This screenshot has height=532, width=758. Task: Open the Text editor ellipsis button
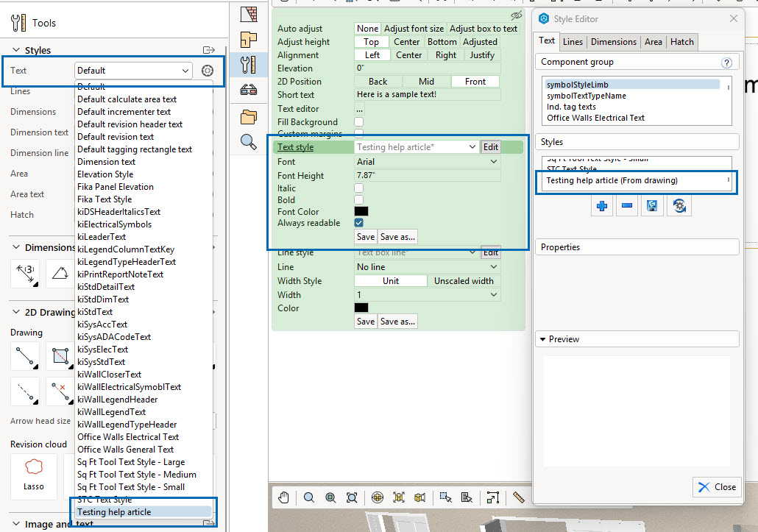click(359, 109)
